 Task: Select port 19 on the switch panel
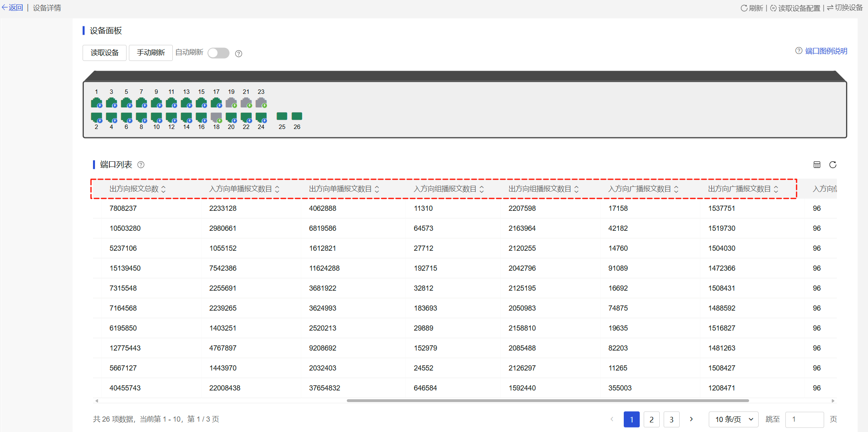point(231,103)
